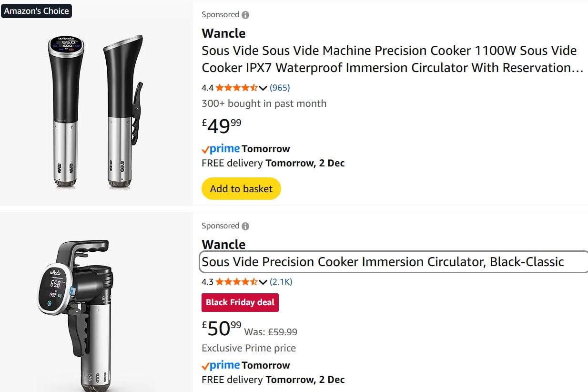Image resolution: width=588 pixels, height=392 pixels.
Task: Expand rating breakdown arrow for 4.3 rating
Action: (x=263, y=282)
